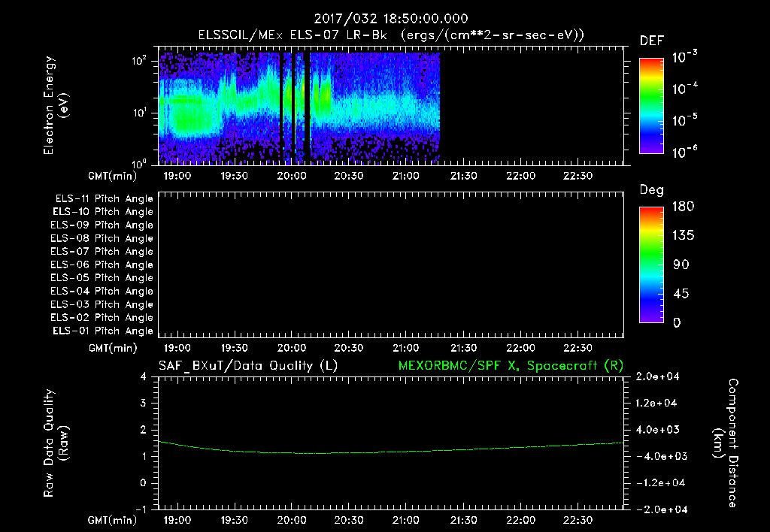Click the 135 label on the Deg scale
The width and height of the screenshot is (770, 532).
(x=684, y=236)
